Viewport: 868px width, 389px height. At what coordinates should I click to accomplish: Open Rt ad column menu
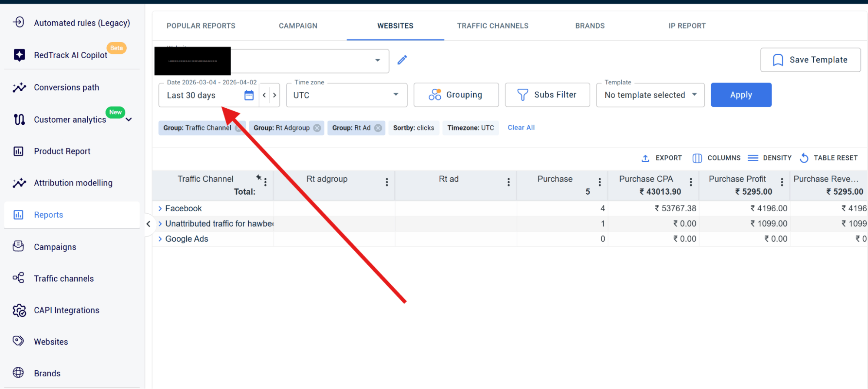click(508, 183)
